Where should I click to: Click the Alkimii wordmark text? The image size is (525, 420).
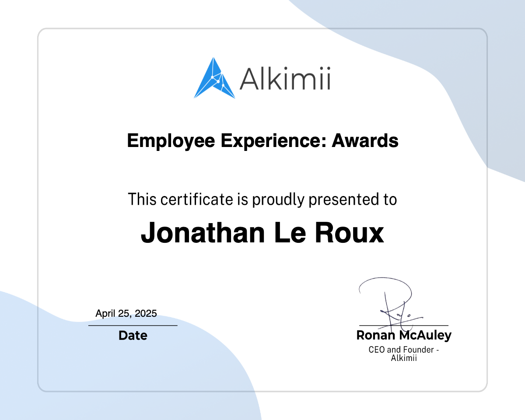click(285, 79)
